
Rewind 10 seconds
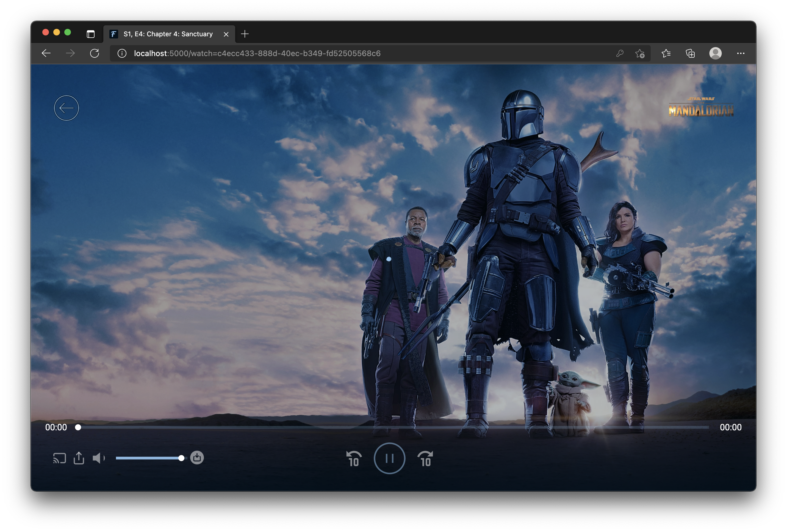(x=354, y=459)
